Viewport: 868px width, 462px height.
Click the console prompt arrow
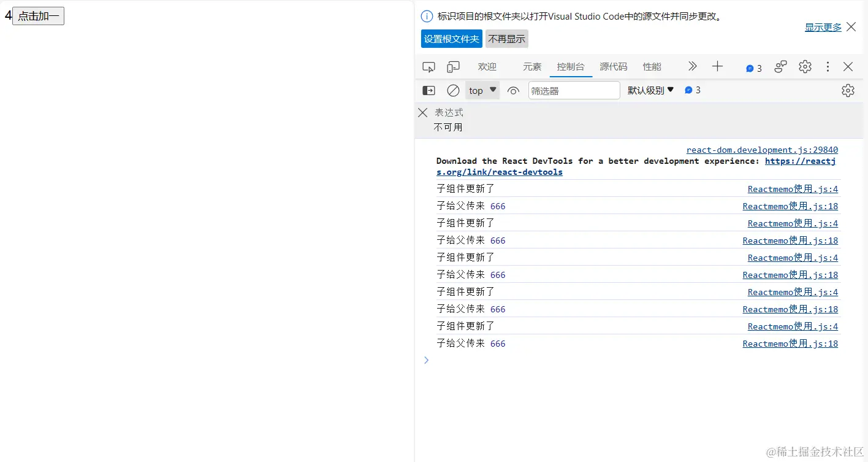pos(427,360)
